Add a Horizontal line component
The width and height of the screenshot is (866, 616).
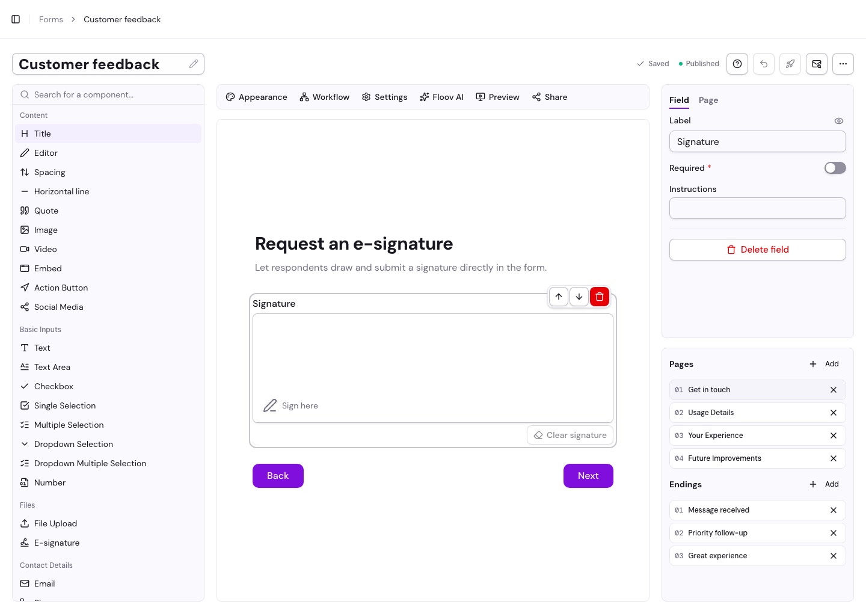tap(108, 191)
